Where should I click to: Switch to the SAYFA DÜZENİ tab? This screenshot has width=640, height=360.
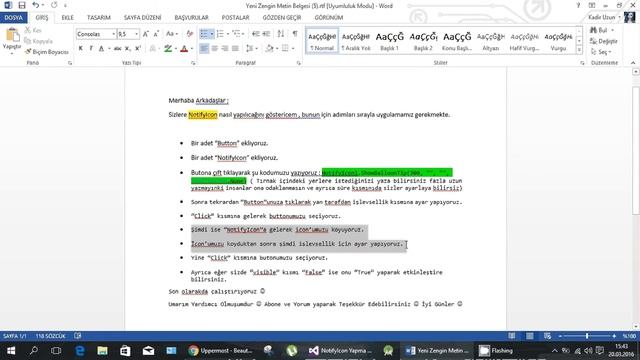pos(142,18)
